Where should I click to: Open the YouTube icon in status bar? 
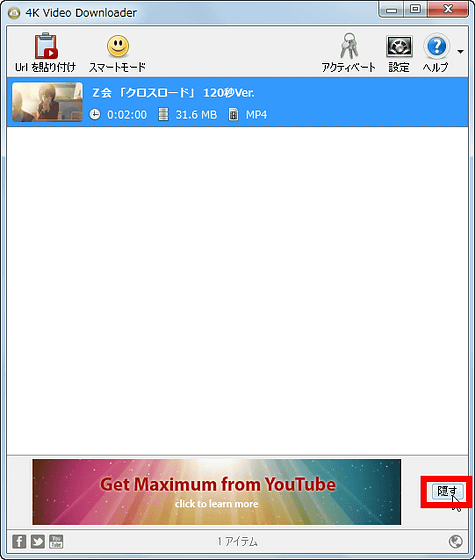coord(56,541)
